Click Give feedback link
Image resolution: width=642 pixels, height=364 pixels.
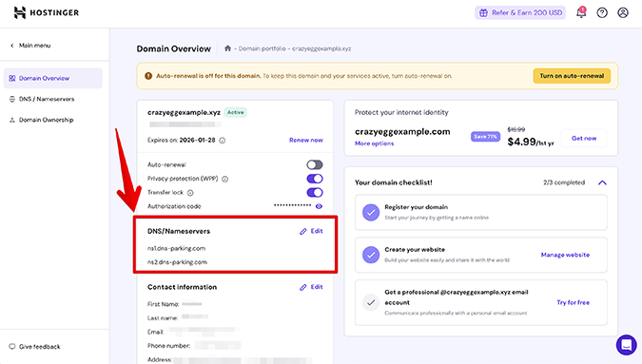point(39,346)
